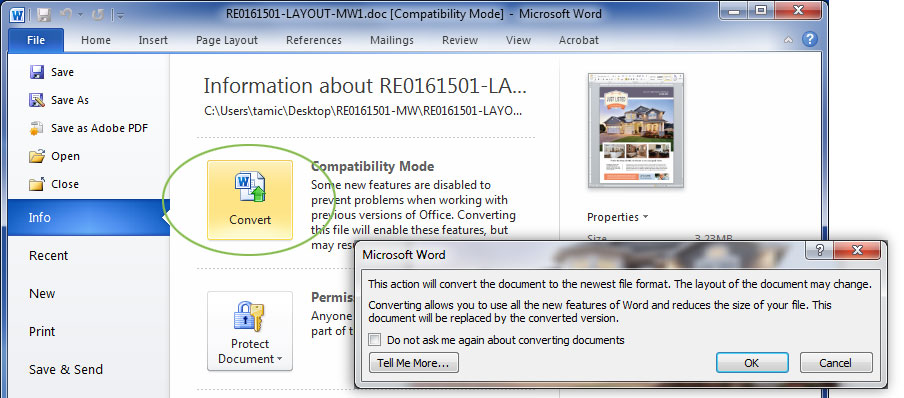Choose Save as Adobe PDF
This screenshot has height=398, width=904.
point(88,128)
